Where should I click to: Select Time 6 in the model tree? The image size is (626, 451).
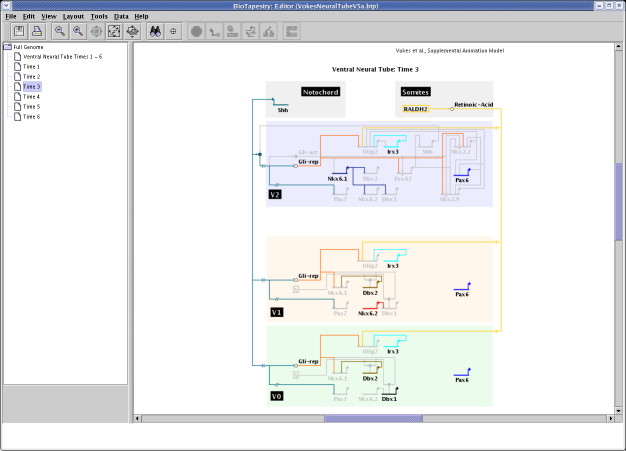pyautogui.click(x=31, y=117)
